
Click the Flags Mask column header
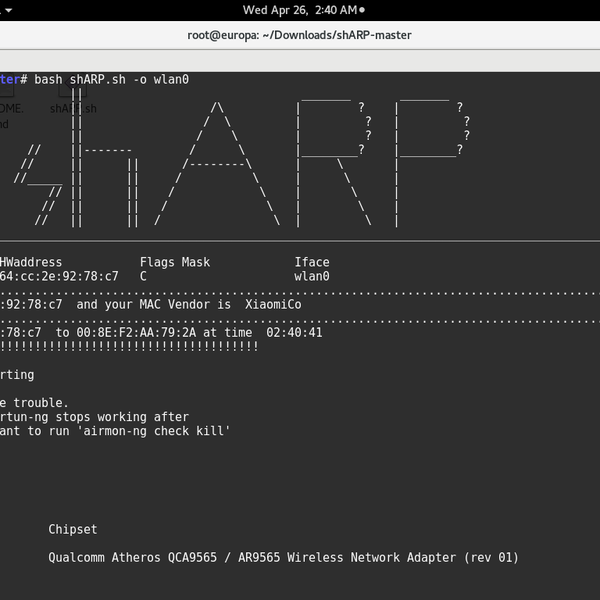pyautogui.click(x=175, y=262)
